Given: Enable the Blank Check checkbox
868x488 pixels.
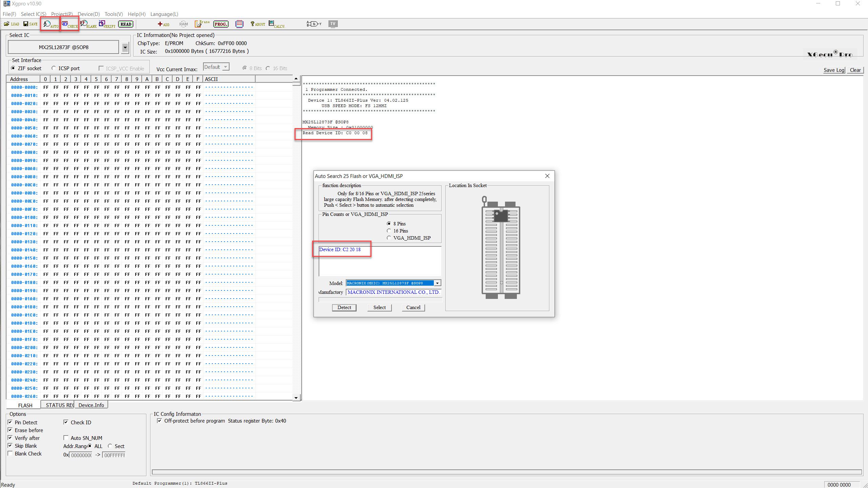Looking at the screenshot, I should point(10,453).
